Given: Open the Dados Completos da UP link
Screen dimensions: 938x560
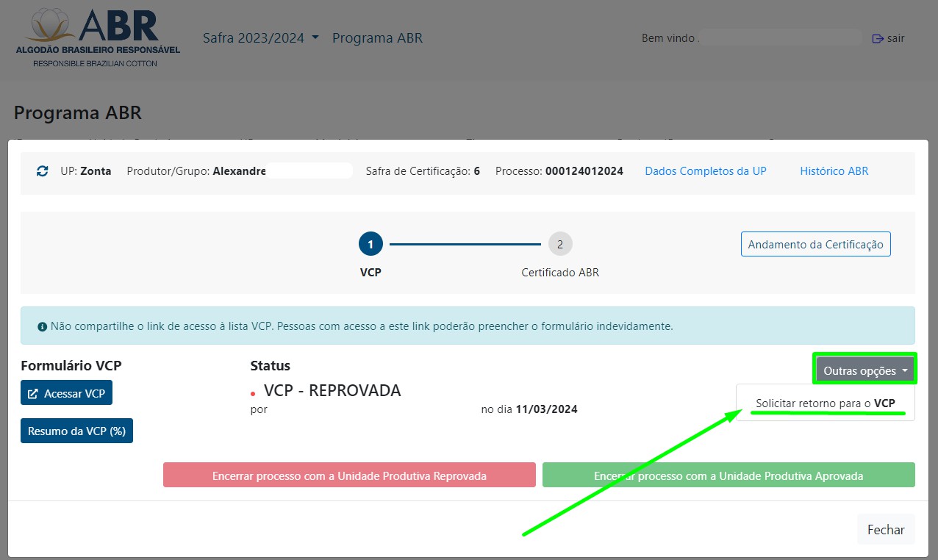Looking at the screenshot, I should tap(705, 171).
